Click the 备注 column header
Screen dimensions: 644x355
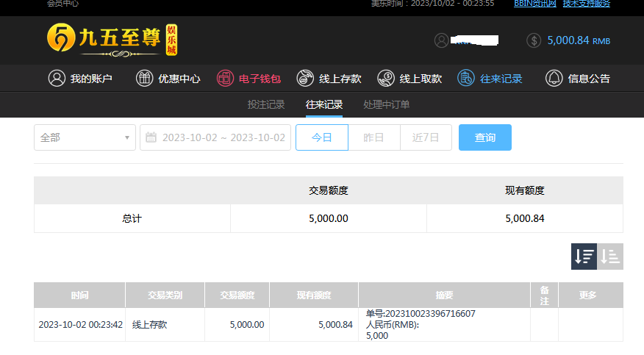544,295
